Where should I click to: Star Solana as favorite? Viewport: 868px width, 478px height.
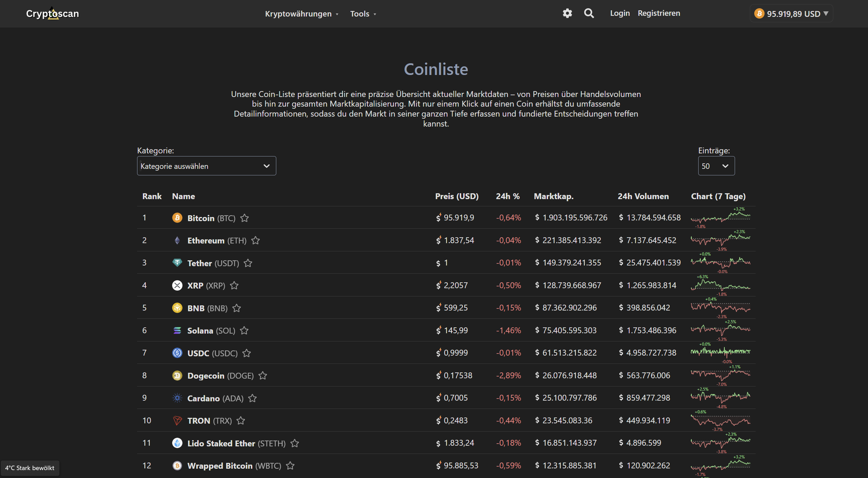click(x=244, y=330)
